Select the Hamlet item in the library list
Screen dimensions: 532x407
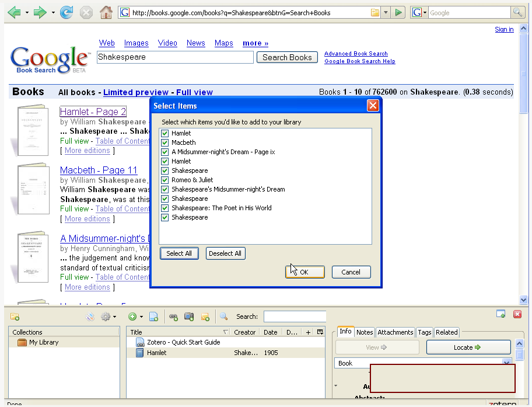point(156,353)
